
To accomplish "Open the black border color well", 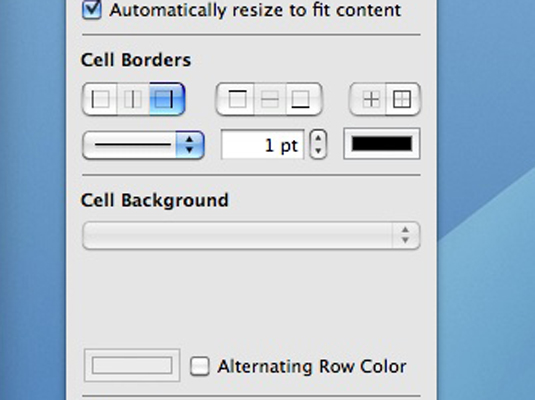I will point(382,144).
